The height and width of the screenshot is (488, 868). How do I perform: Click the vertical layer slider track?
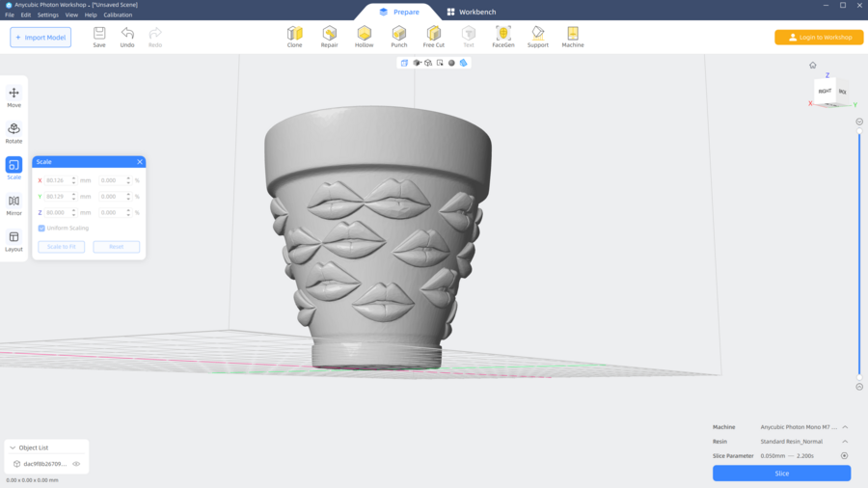859,251
